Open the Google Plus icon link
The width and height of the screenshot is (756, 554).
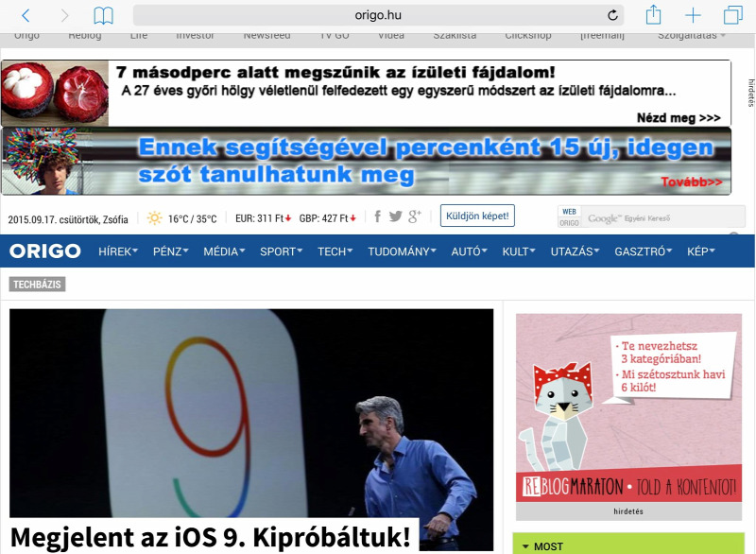414,216
